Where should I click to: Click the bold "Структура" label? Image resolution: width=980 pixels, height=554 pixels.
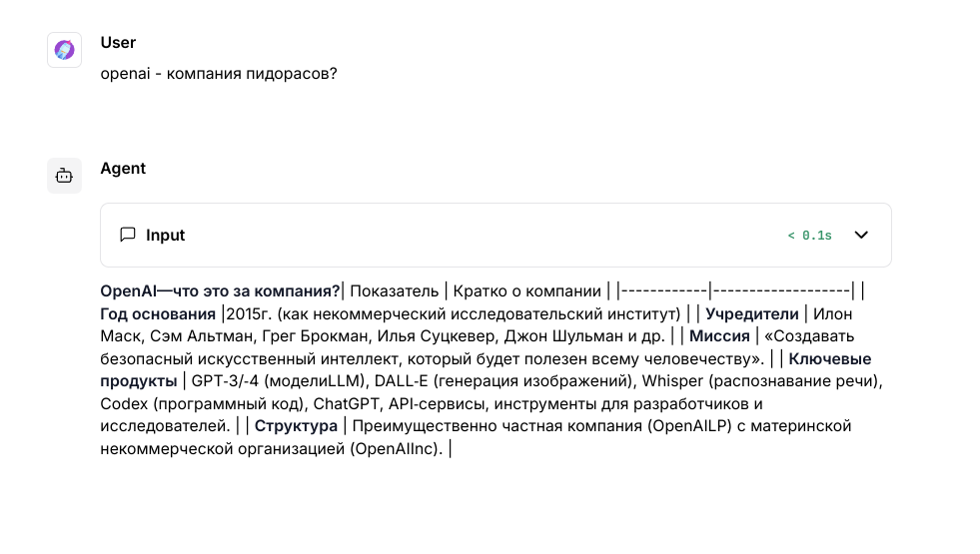tap(296, 426)
